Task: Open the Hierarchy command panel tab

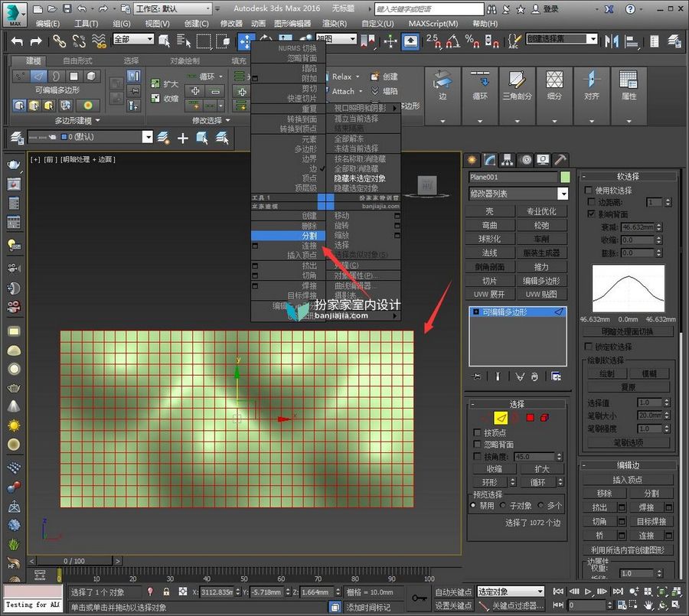Action: (507, 160)
